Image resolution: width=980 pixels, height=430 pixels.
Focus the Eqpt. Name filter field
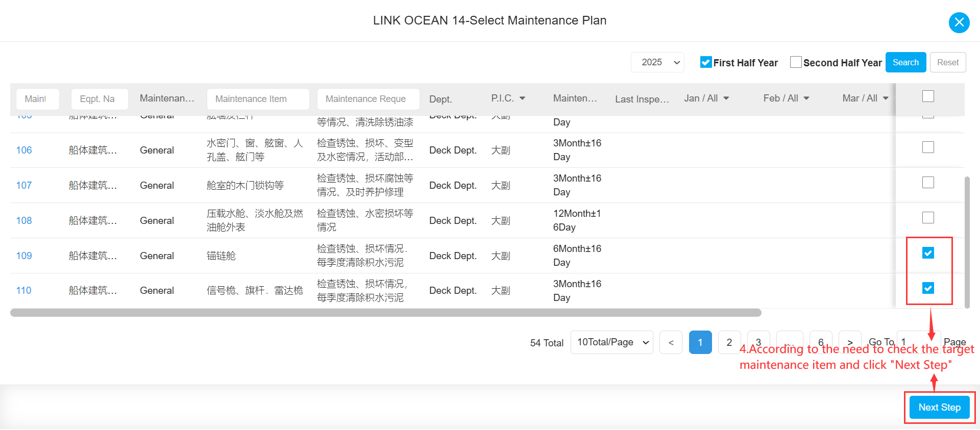pos(100,99)
